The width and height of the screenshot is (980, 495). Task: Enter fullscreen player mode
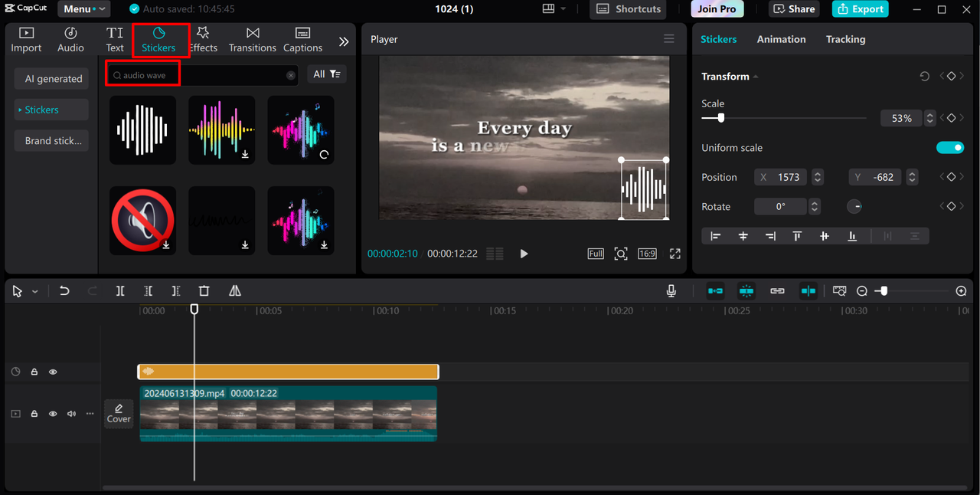coord(675,254)
